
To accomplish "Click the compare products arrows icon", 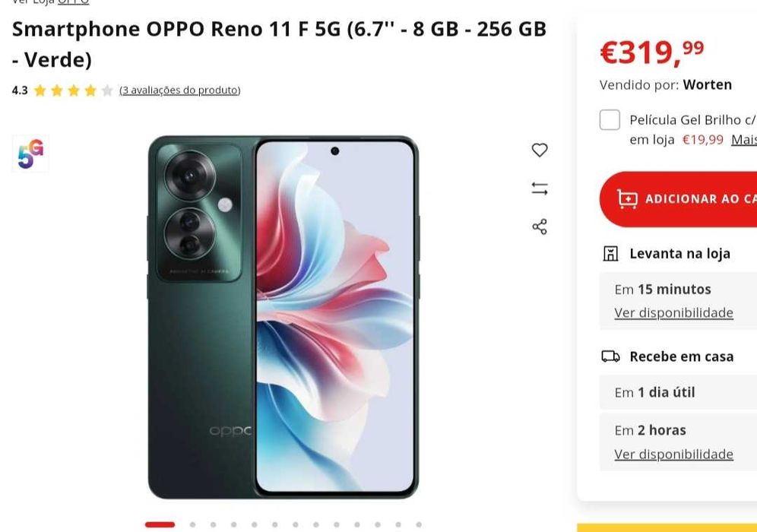I will pos(540,188).
